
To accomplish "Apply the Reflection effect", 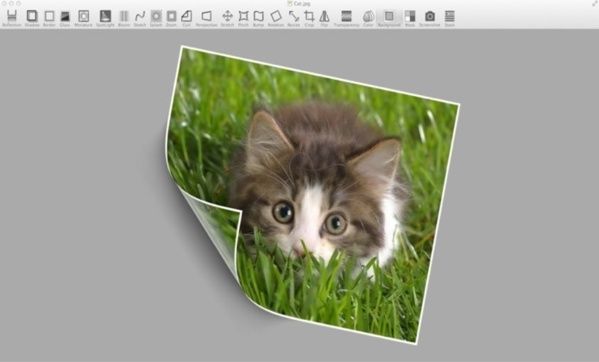I will pyautogui.click(x=12, y=18).
